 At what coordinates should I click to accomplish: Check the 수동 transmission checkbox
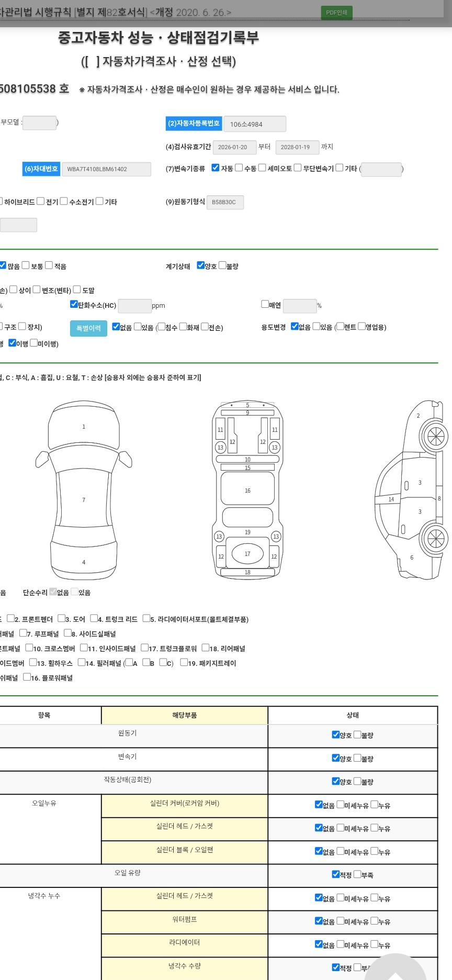click(x=239, y=168)
